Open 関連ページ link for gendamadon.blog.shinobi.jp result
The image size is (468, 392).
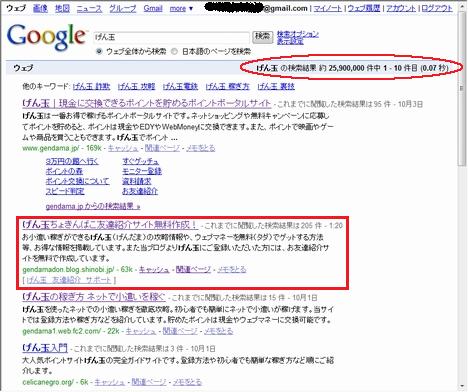(193, 269)
